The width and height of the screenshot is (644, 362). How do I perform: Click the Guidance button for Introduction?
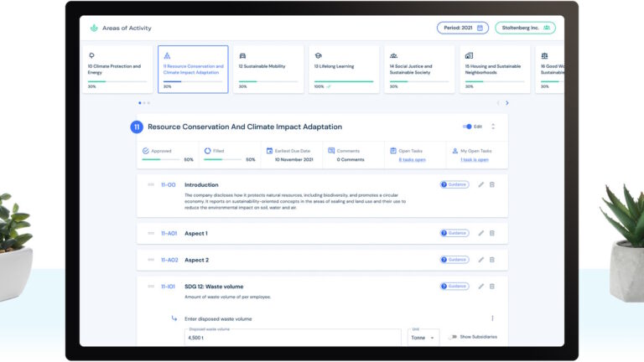coord(454,184)
